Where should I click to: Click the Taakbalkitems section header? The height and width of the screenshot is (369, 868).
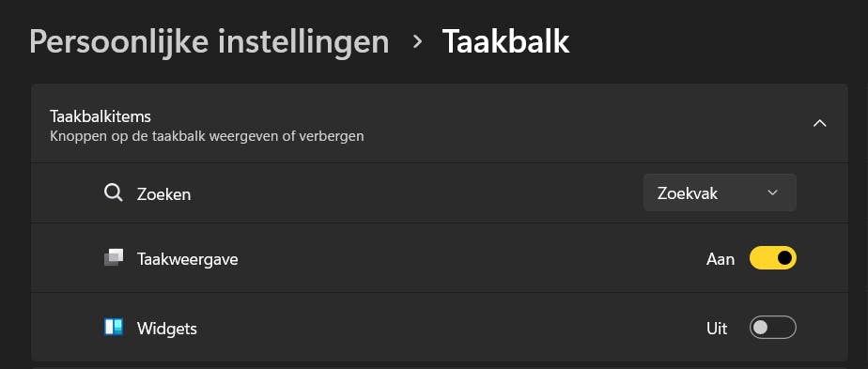tap(439, 124)
